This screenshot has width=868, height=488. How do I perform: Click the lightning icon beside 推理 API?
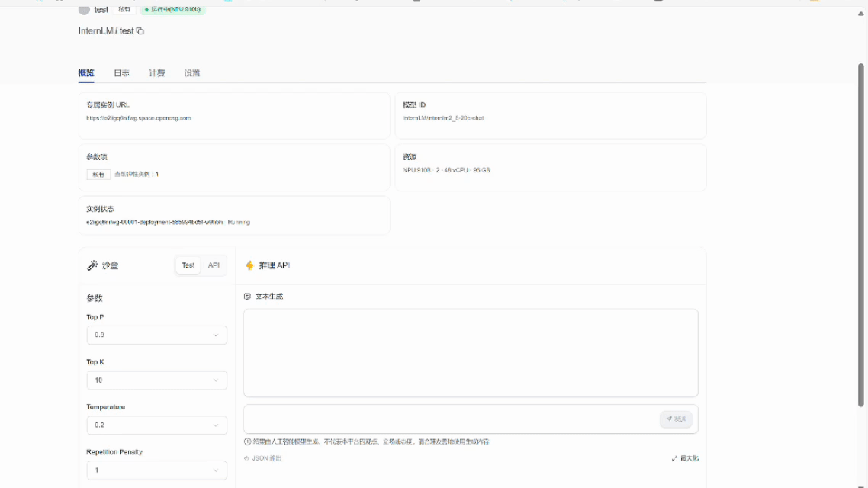pos(249,265)
